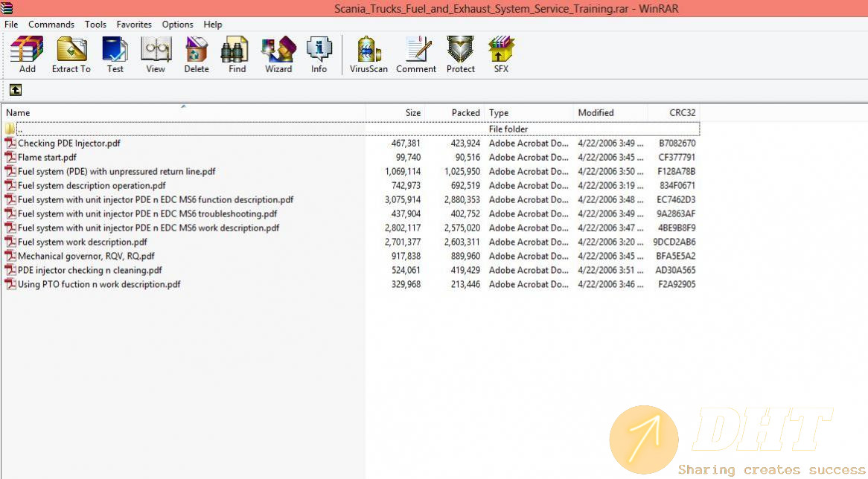Click size value 742,973

click(x=406, y=185)
